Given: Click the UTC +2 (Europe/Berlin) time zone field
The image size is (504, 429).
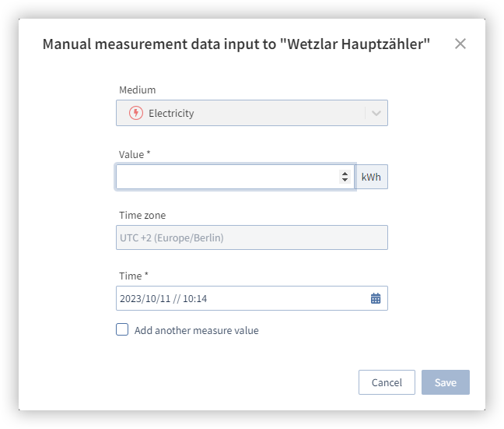Looking at the screenshot, I should tap(252, 237).
